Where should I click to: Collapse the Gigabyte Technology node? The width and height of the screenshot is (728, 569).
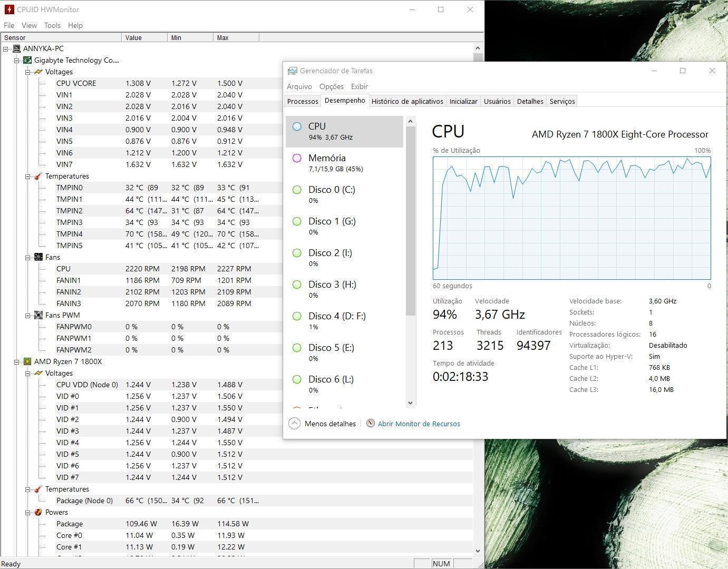click(x=16, y=60)
